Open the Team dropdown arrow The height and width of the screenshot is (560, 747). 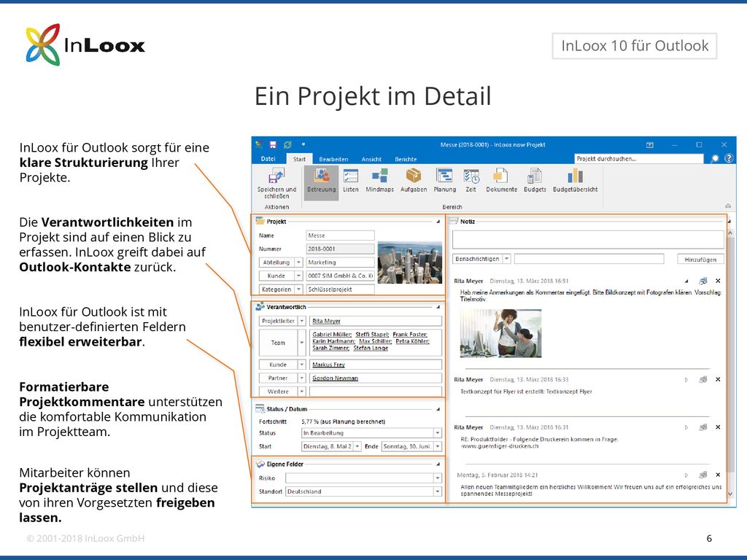(x=301, y=343)
